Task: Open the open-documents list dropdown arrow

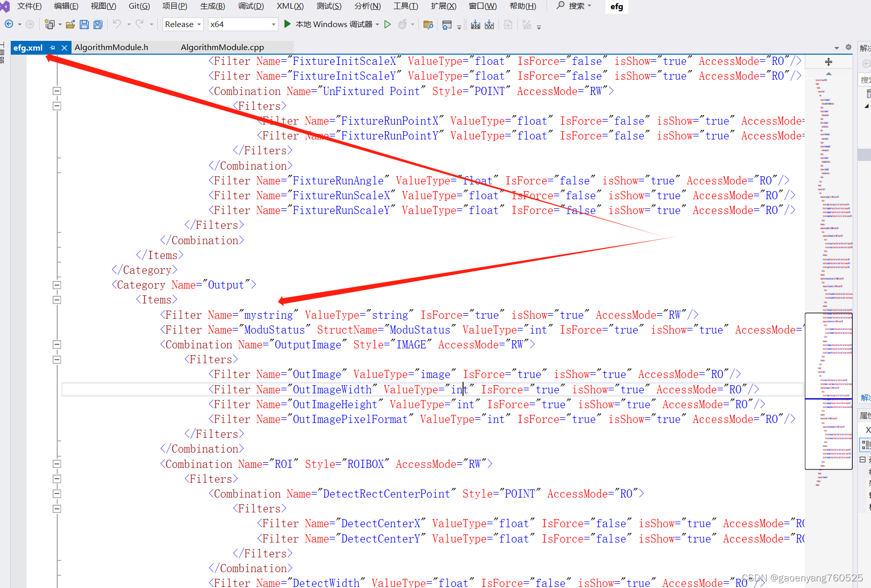Action: coord(837,48)
